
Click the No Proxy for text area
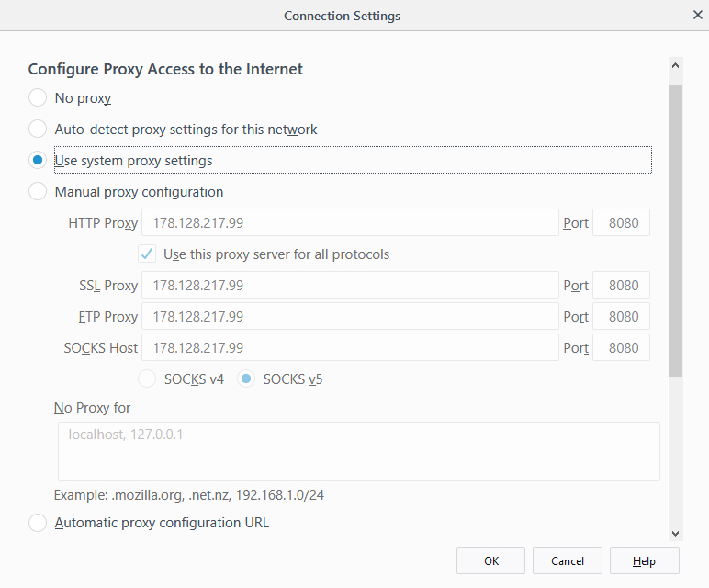[x=358, y=451]
